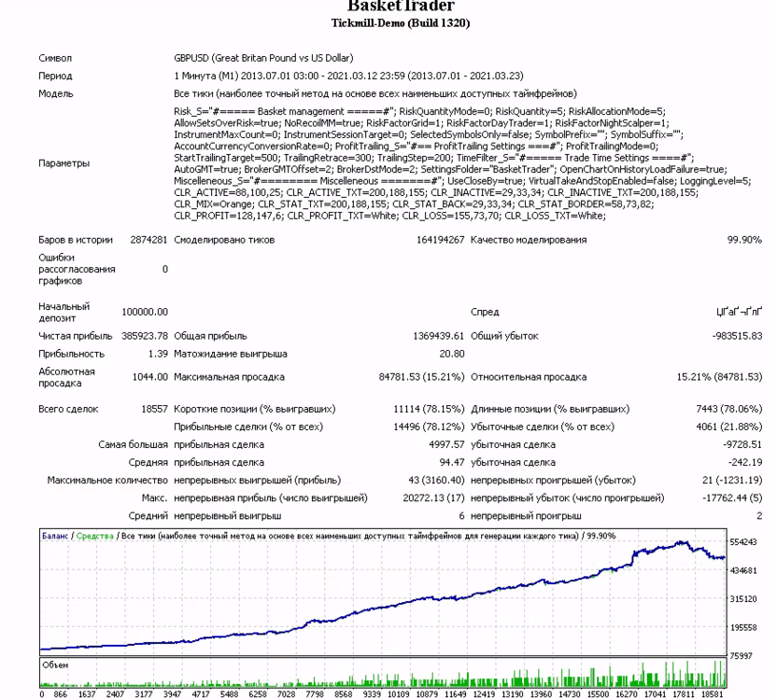Click modelling quality value 99.90%
Screen dimensions: 777x700
(744, 240)
